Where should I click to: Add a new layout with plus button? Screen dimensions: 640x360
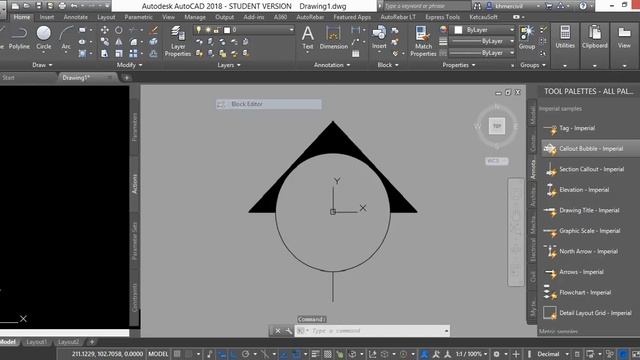92,342
